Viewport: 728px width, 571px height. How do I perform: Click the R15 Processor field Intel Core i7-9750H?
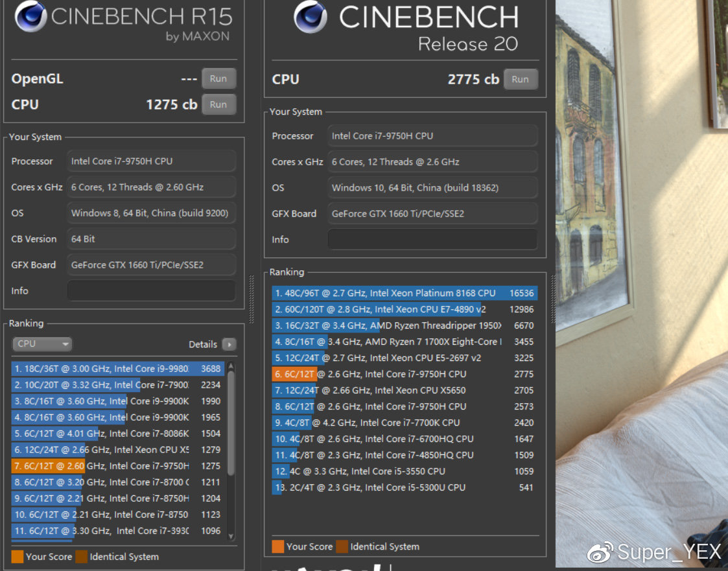tap(151, 161)
